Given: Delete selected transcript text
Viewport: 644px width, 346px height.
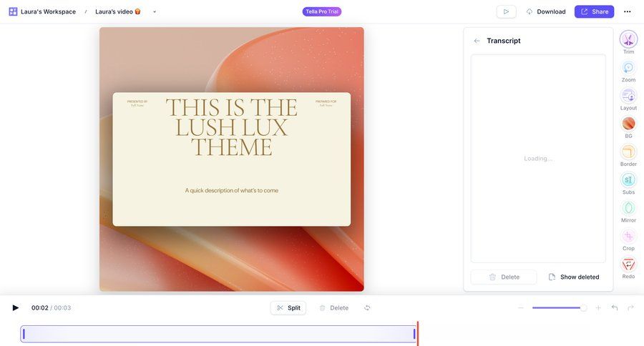Looking at the screenshot, I should [504, 277].
